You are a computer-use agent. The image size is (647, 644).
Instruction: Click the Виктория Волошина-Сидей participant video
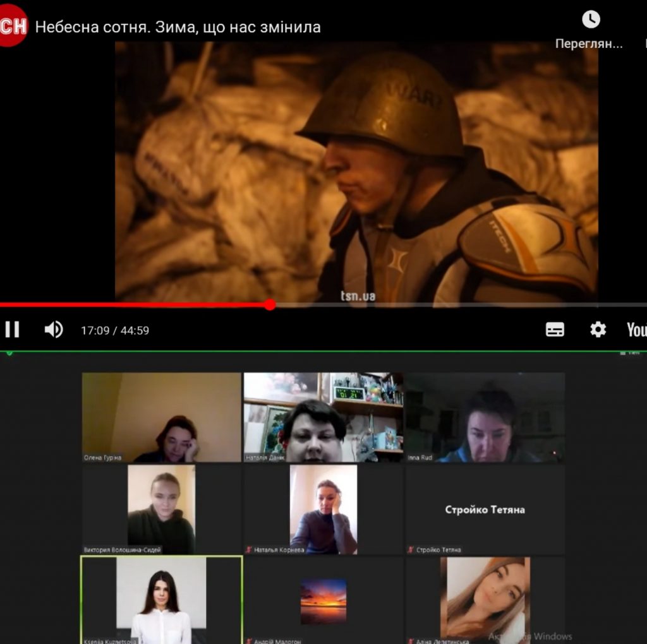pyautogui.click(x=162, y=509)
